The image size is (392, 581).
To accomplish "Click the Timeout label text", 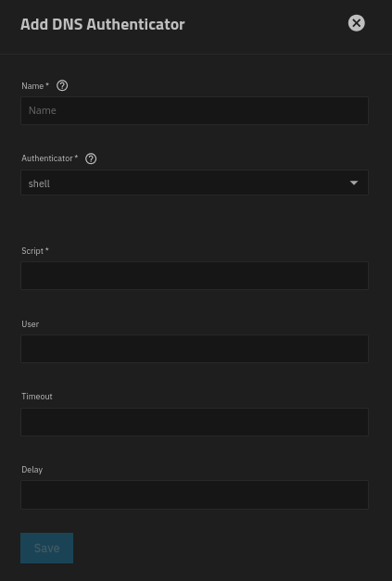I will pos(37,397).
